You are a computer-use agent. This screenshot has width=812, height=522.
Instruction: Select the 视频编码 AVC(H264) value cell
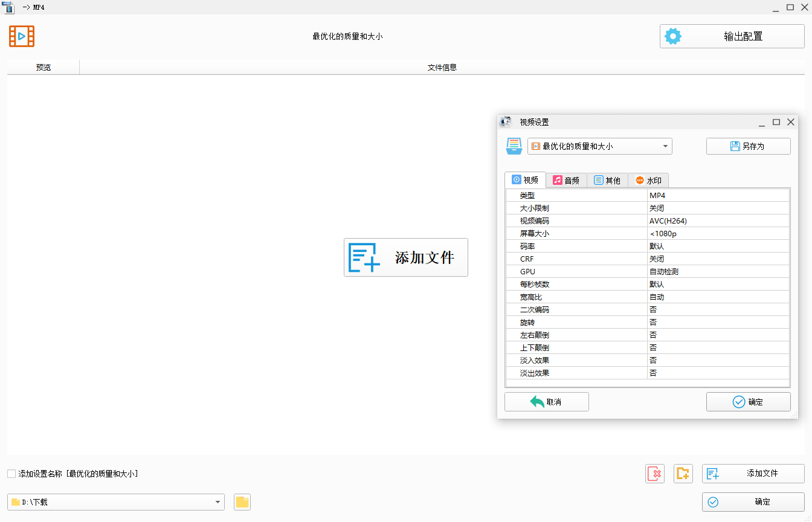718,221
